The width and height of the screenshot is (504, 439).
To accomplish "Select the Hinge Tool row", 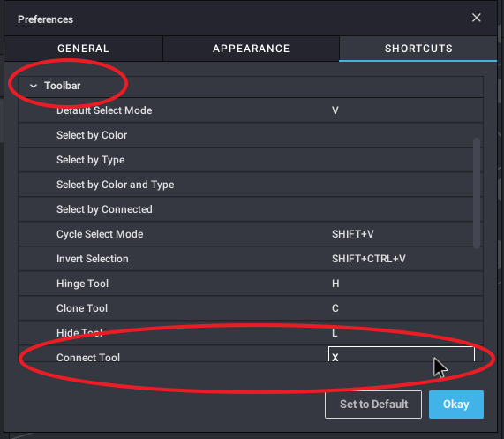I will click(x=251, y=284).
